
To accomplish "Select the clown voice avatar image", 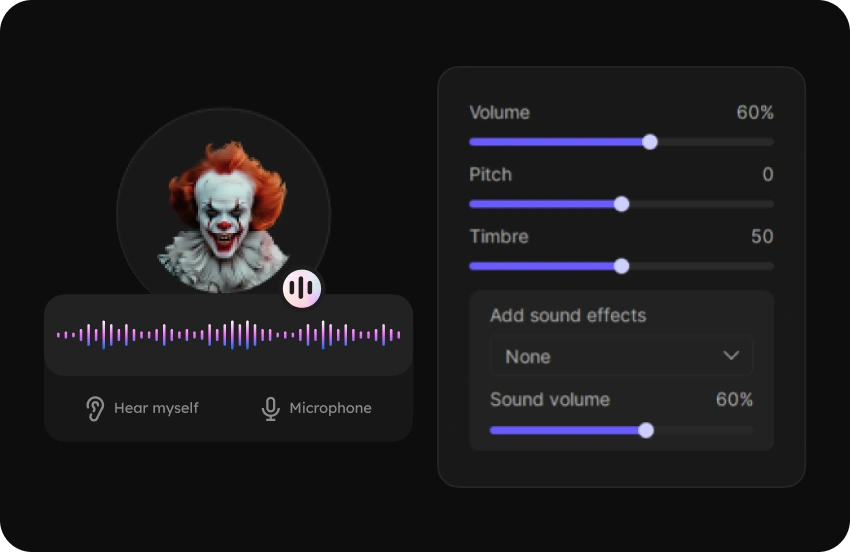I will [x=224, y=215].
